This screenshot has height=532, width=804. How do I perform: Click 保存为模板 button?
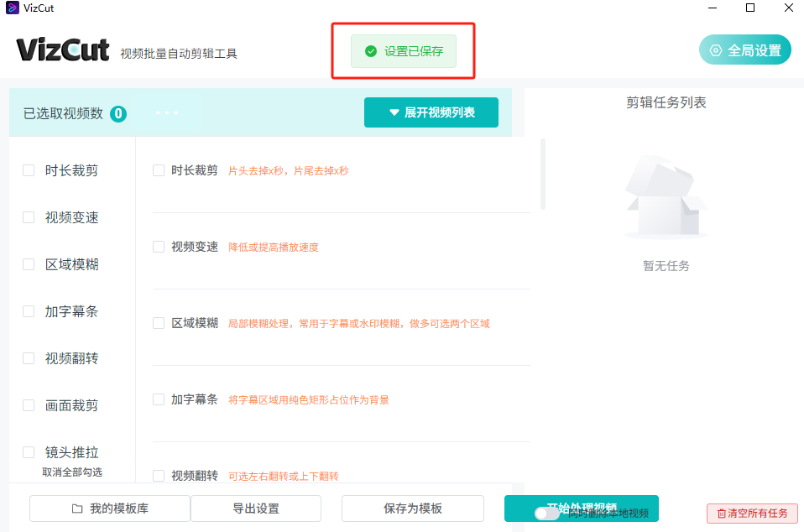point(413,509)
